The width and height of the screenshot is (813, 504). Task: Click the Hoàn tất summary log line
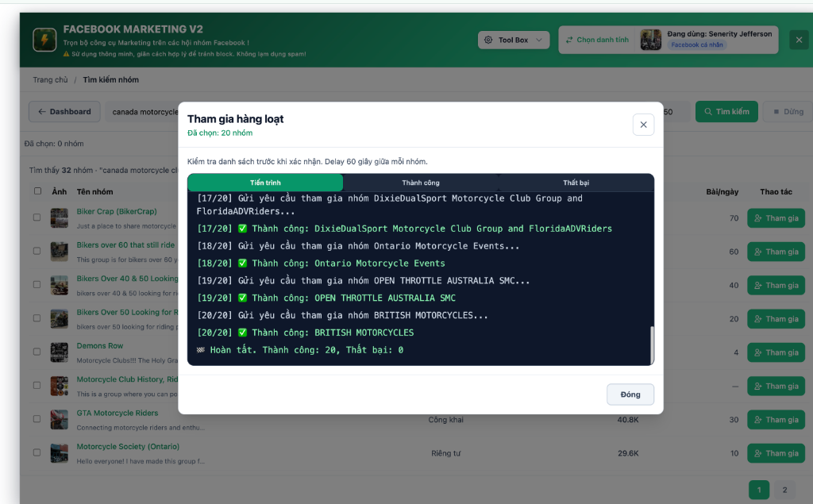(x=299, y=350)
